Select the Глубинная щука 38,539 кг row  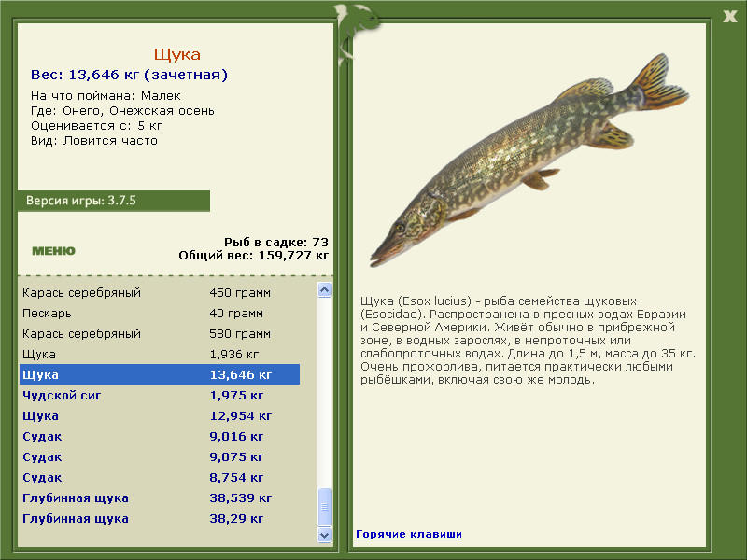[160, 497]
